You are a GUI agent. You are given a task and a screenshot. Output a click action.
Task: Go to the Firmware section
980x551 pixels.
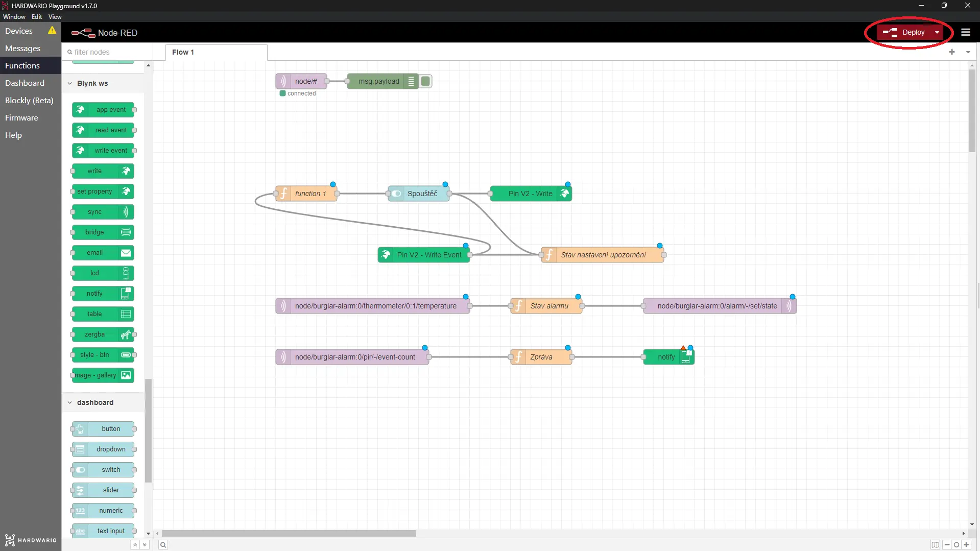(31, 118)
